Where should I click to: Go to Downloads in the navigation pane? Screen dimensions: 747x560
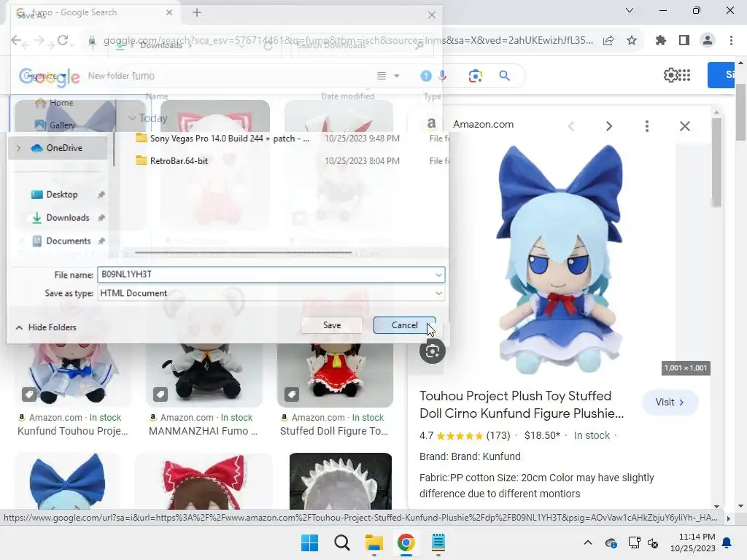click(x=67, y=217)
